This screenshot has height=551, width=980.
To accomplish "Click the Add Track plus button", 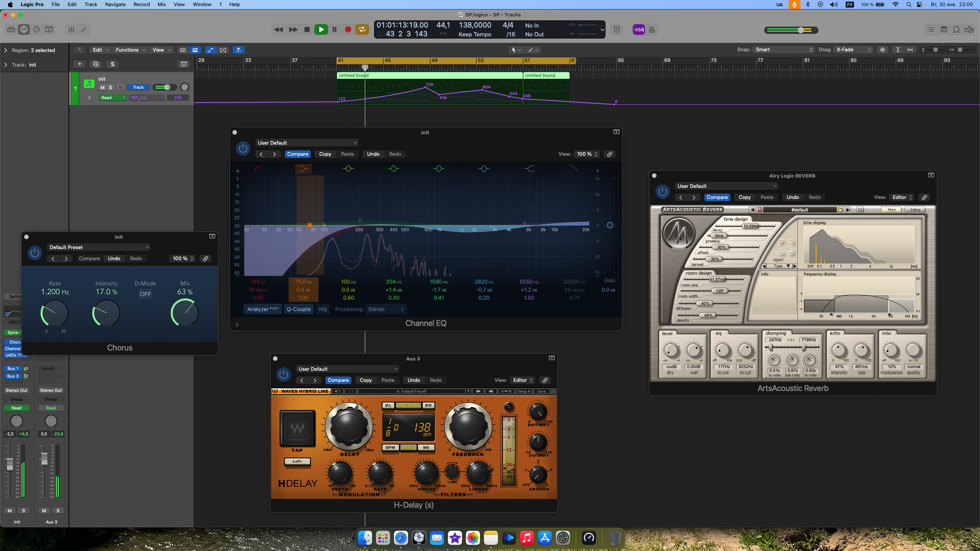I will 79,64.
